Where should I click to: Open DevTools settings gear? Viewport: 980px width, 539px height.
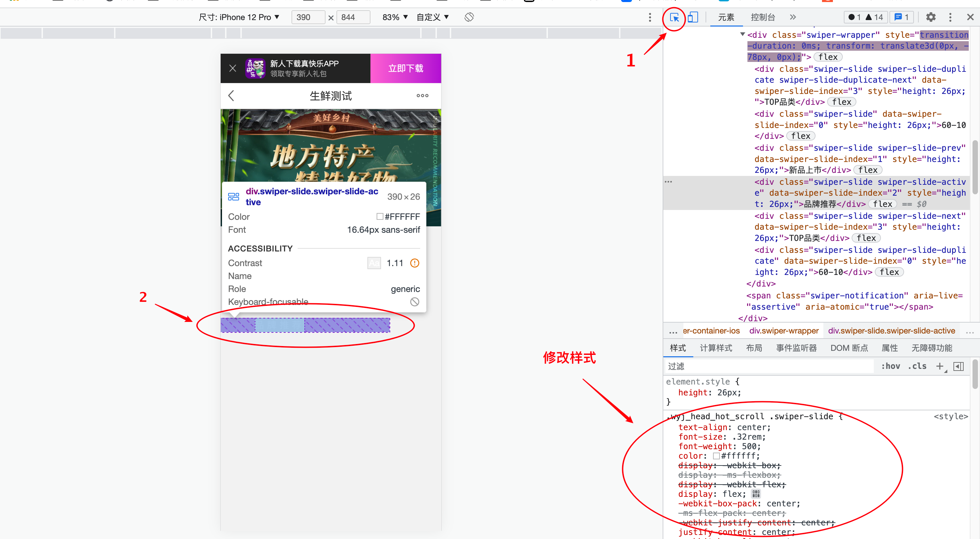pos(931,17)
